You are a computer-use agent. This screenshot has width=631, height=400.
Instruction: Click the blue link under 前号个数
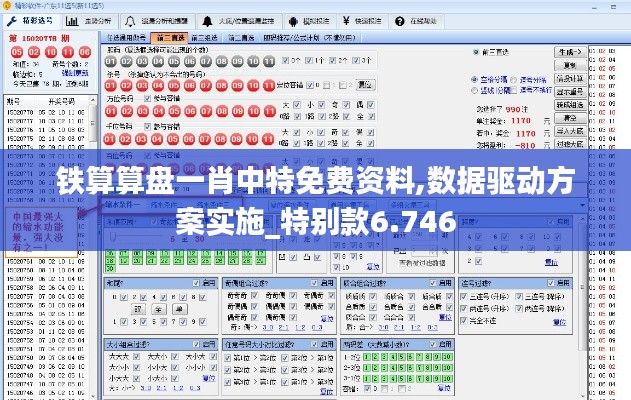click(75, 73)
